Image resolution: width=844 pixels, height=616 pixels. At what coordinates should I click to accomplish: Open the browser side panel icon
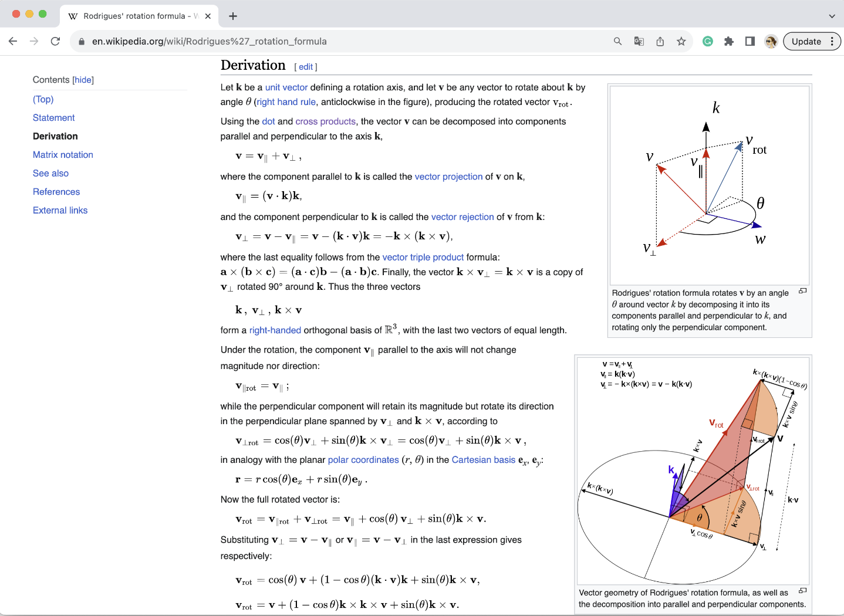[750, 41]
